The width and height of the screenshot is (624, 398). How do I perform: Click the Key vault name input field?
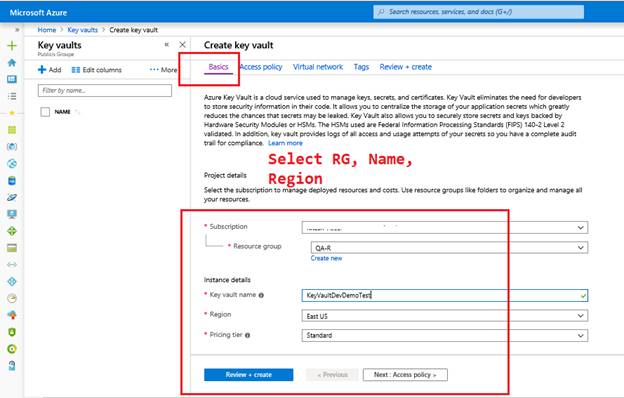tap(445, 295)
